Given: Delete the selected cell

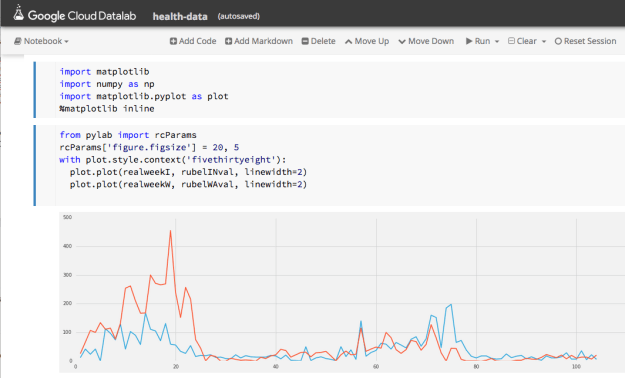Looking at the screenshot, I should pyautogui.click(x=318, y=41).
